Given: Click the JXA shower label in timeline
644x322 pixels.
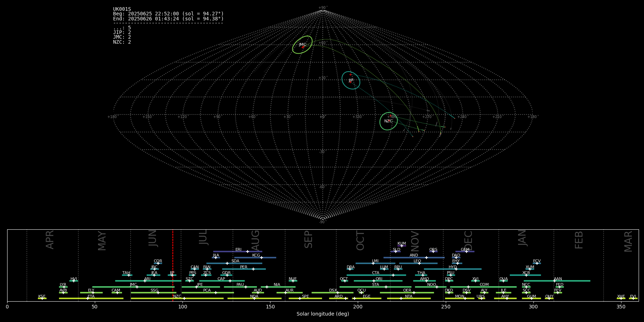Looking at the screenshot, I should [x=216, y=255].
